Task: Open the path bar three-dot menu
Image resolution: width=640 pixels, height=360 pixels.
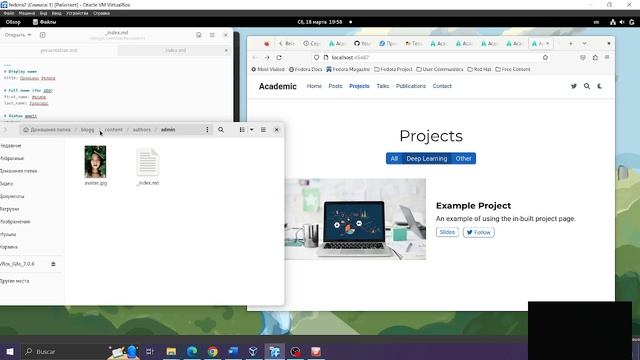Action: tap(207, 130)
